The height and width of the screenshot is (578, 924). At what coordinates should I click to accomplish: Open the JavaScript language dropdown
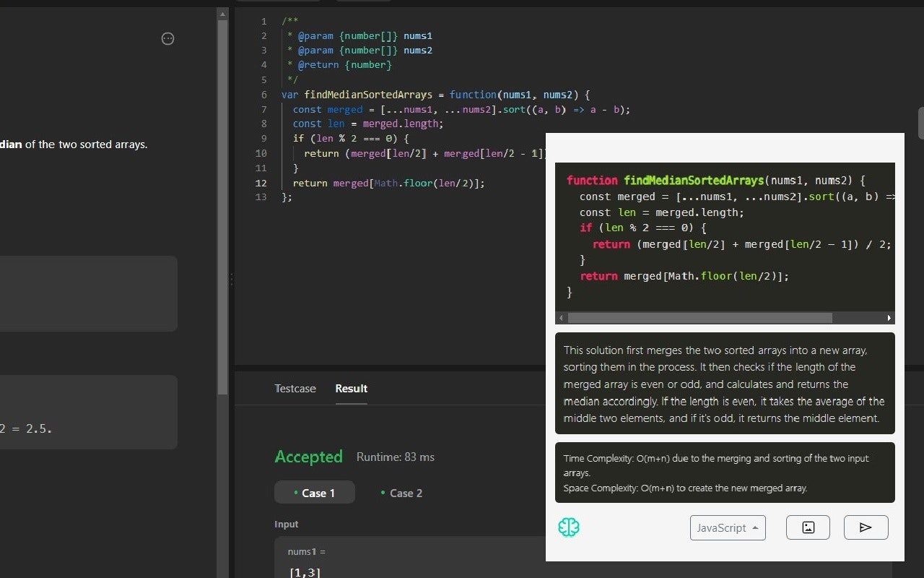pyautogui.click(x=728, y=527)
